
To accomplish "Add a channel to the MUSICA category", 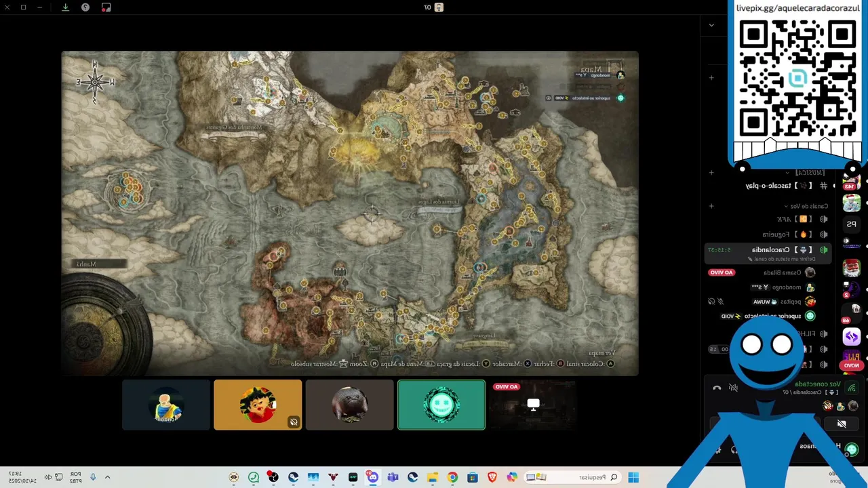I will coord(711,173).
